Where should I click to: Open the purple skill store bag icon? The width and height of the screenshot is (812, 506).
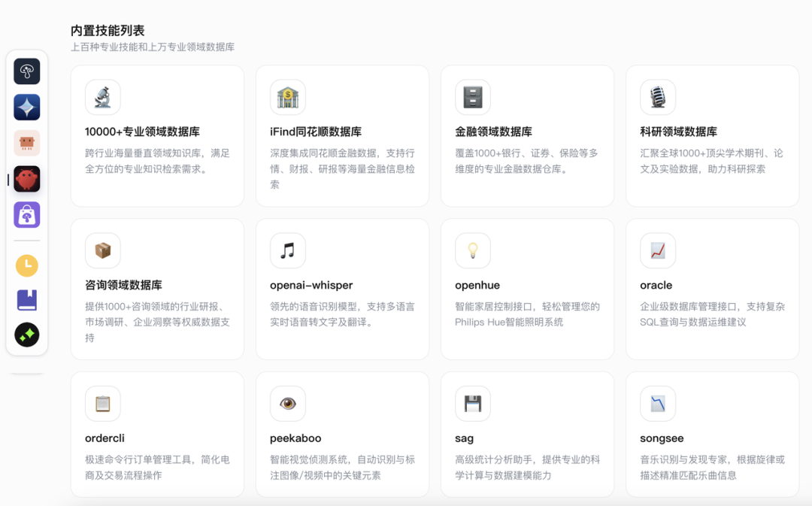coord(27,214)
